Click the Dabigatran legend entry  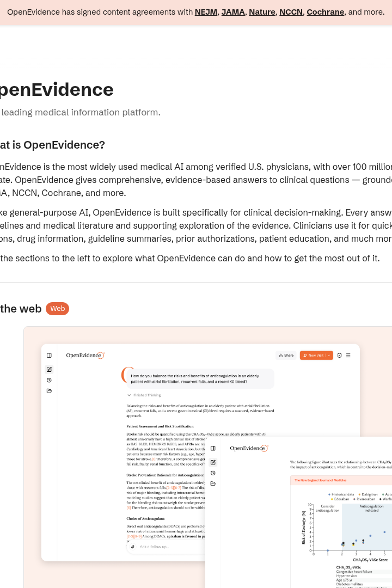[368, 494]
